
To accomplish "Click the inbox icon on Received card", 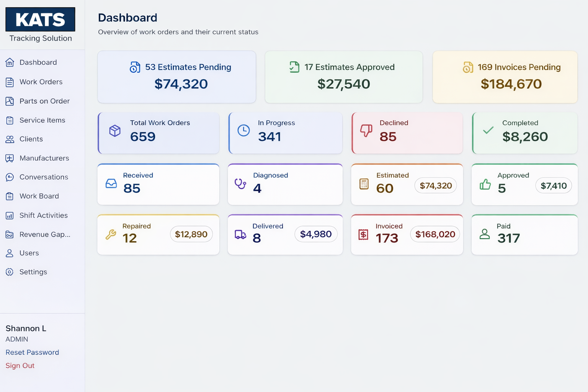I will click(111, 184).
